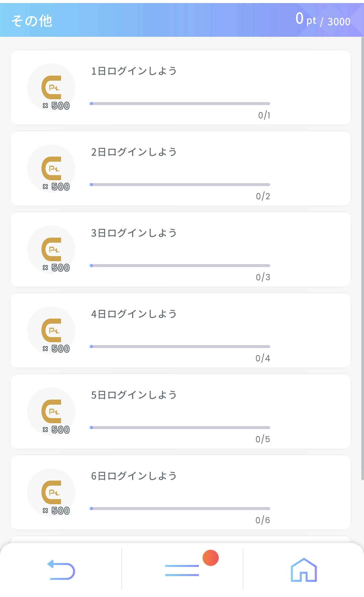
Task: Tap coin reward icon for 5-day login
Action: (x=51, y=412)
